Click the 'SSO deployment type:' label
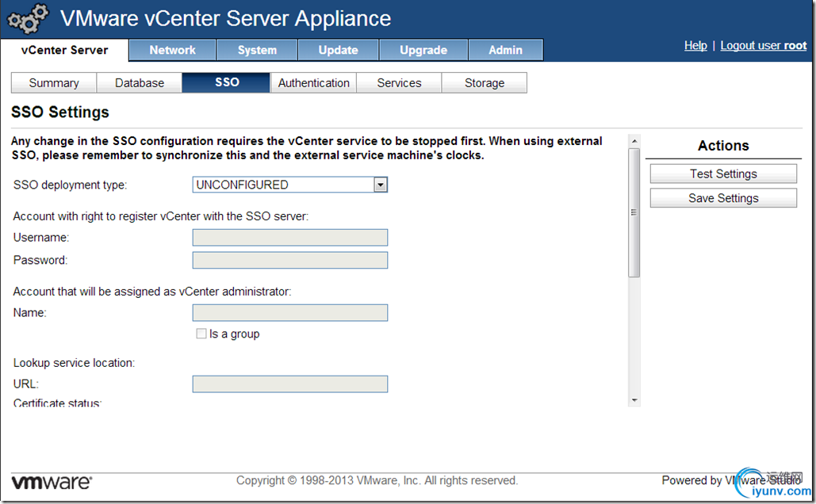 (71, 185)
